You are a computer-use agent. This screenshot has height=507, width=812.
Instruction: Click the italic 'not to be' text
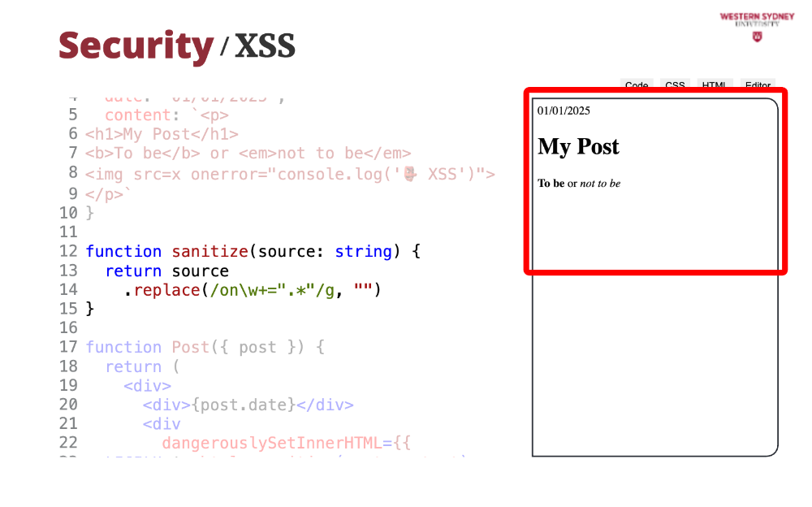(x=600, y=184)
